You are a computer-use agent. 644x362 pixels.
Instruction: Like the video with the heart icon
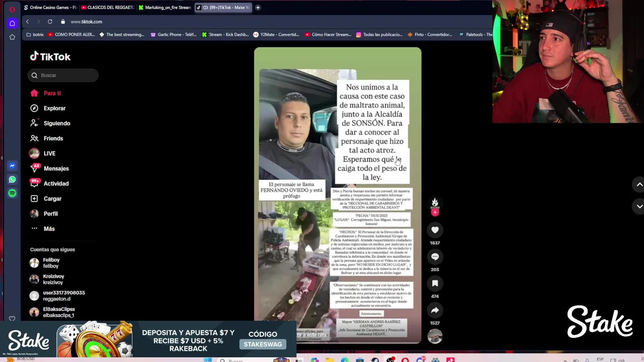[x=435, y=230]
